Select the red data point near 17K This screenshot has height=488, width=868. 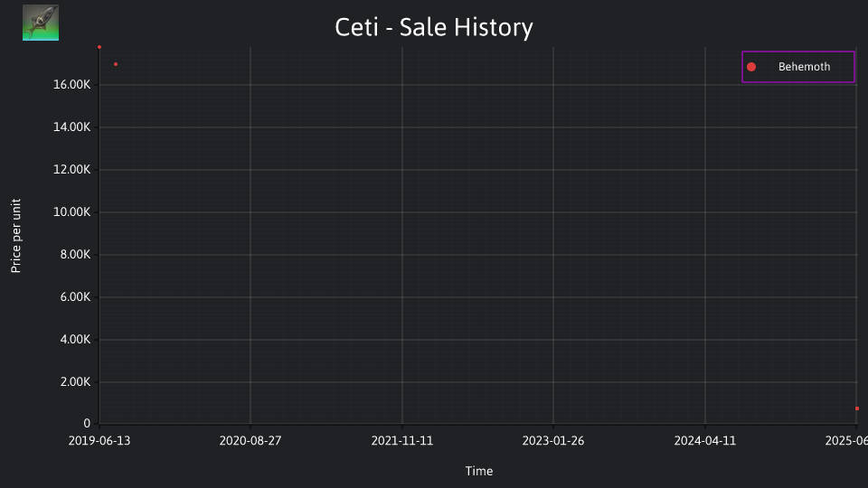(x=116, y=64)
